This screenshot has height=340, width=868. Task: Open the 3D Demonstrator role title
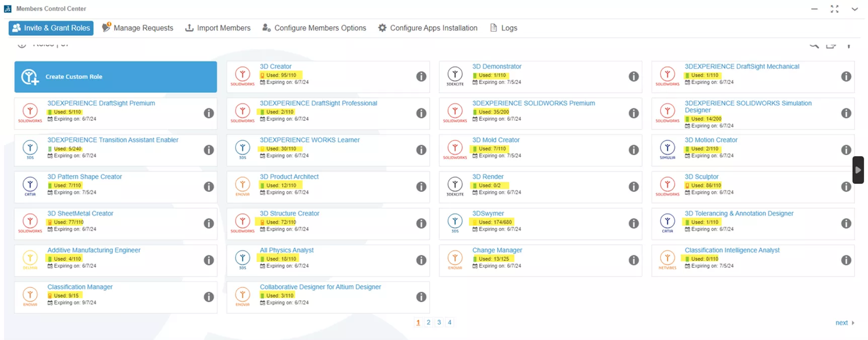pyautogui.click(x=497, y=66)
